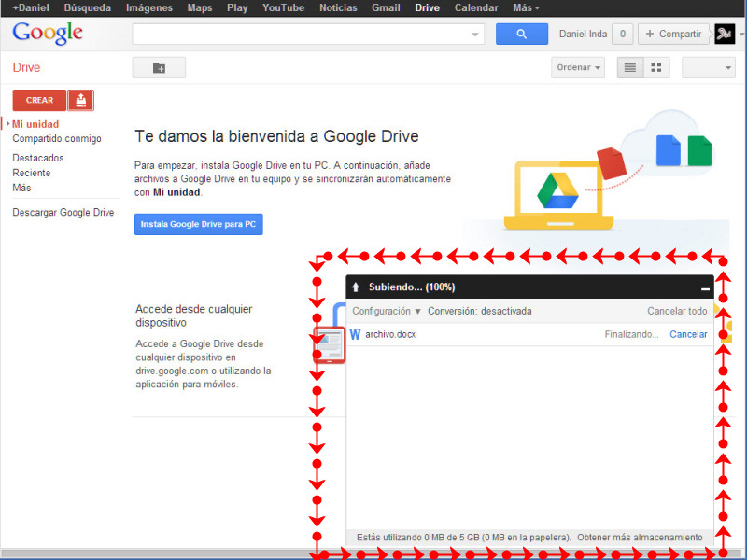Open Compartido conmigo in sidebar
Image resolution: width=747 pixels, height=560 pixels.
coord(57,138)
